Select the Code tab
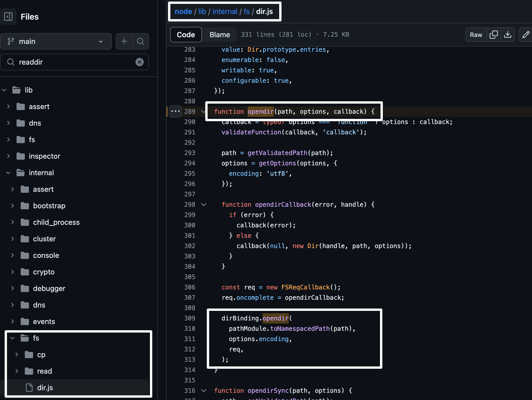 point(186,35)
